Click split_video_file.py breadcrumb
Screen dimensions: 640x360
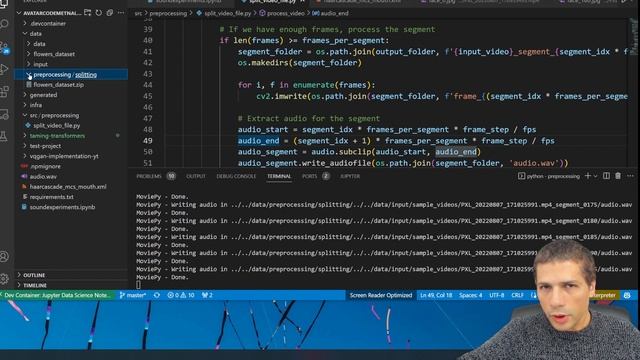click(x=228, y=13)
